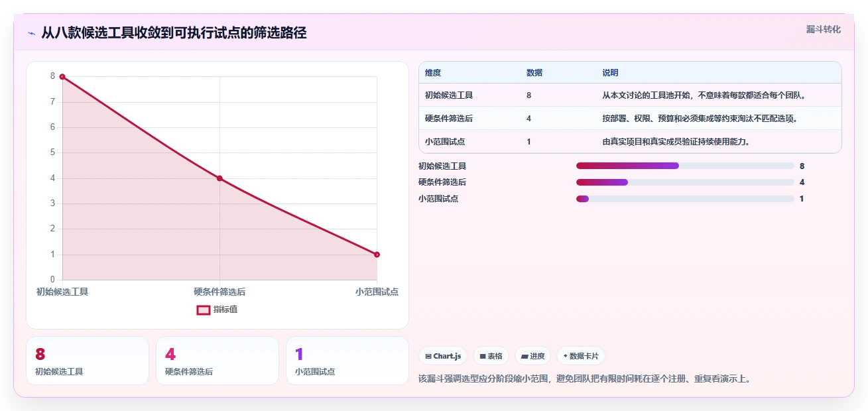Click the description starting 按部署、权限、预算
Screen dimensions: 868x411
[x=700, y=119]
